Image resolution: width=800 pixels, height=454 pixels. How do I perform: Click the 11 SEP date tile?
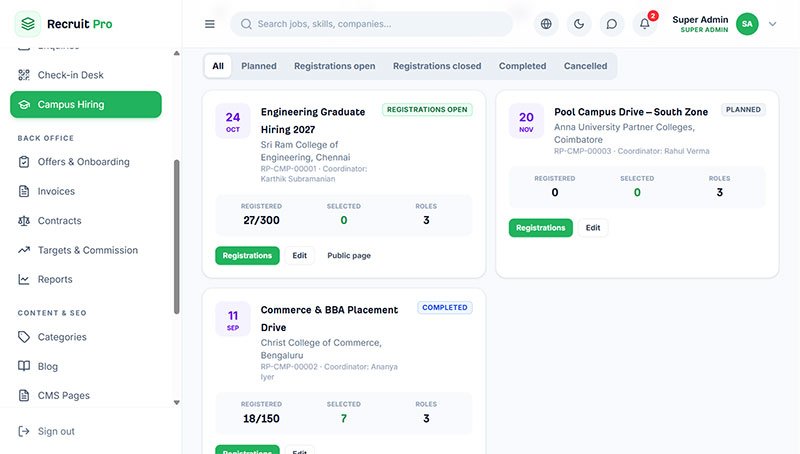coord(233,319)
